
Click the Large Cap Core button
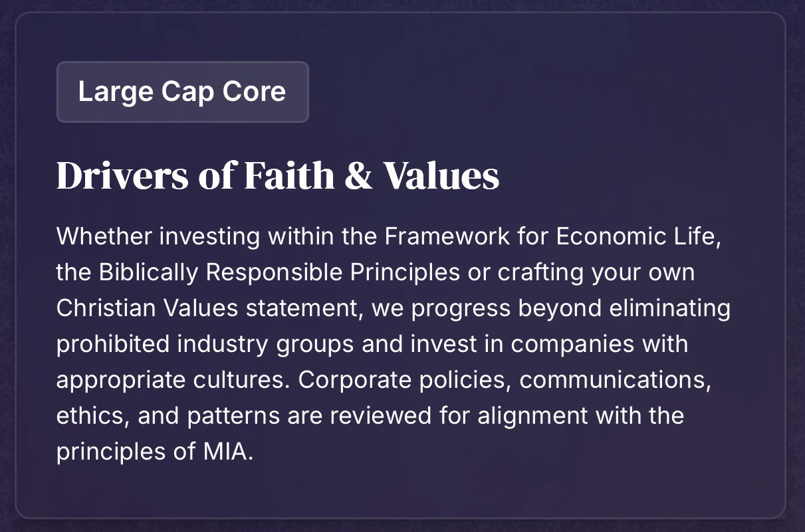[x=182, y=92]
